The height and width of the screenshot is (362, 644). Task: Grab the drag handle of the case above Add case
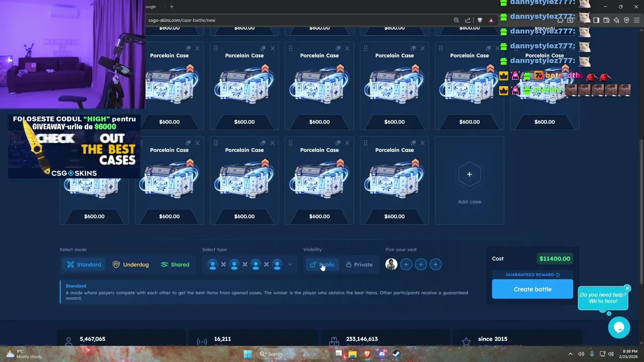[x=441, y=48]
